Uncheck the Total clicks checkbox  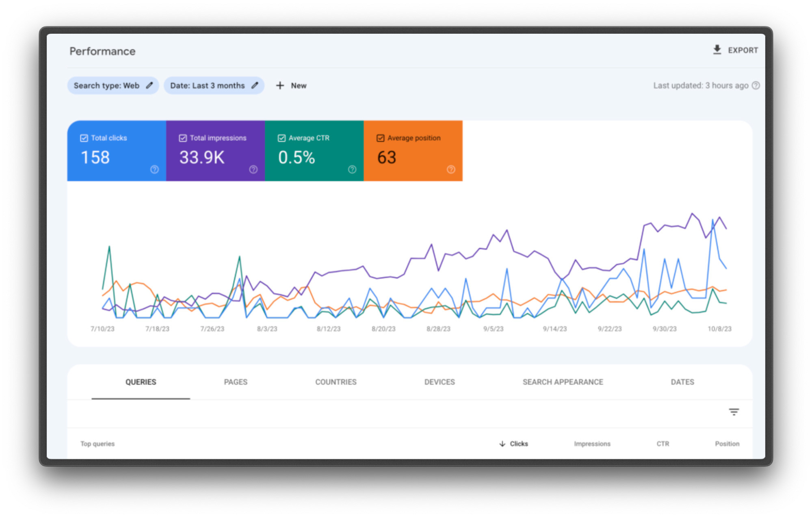pyautogui.click(x=84, y=138)
